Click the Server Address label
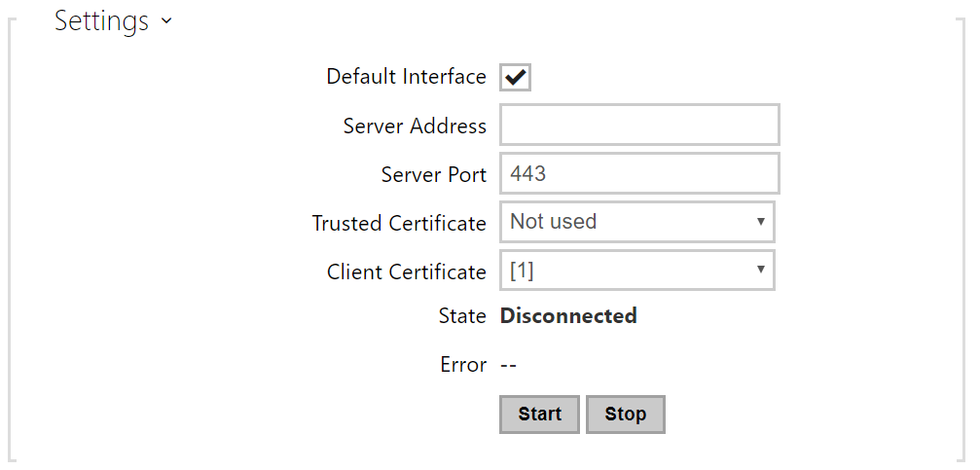Viewport: 980px width, 470px height. [415, 127]
